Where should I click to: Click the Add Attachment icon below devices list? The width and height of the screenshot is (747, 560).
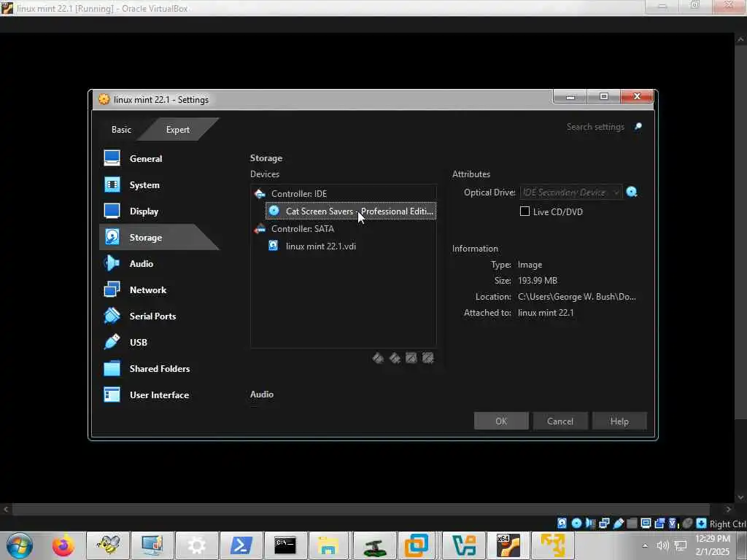pos(411,358)
